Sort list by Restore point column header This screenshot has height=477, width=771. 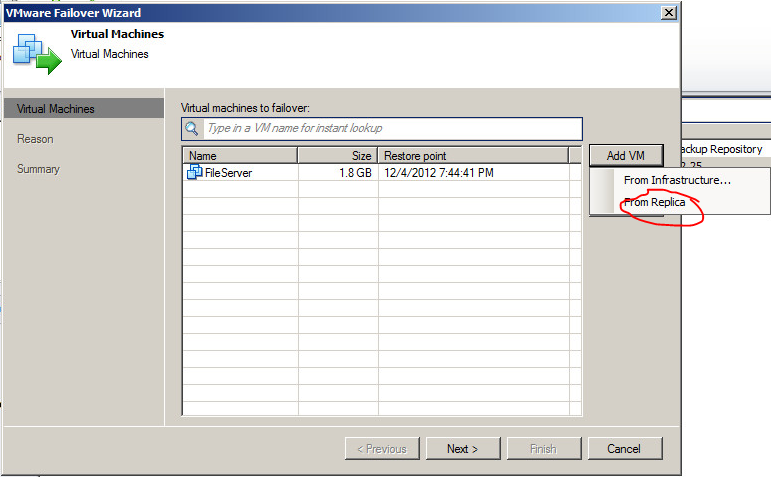(473, 155)
